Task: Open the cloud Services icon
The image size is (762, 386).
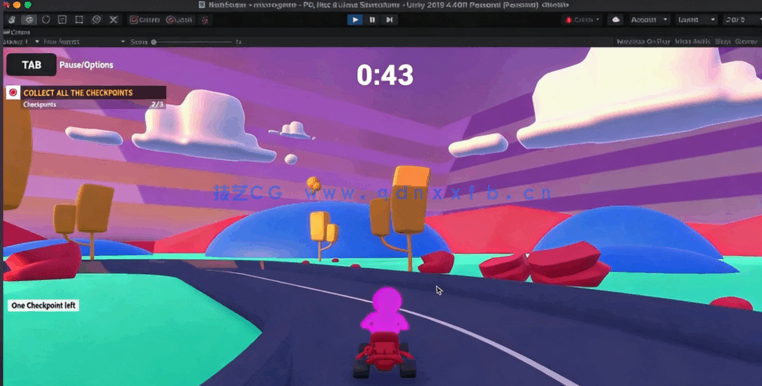Action: click(616, 20)
